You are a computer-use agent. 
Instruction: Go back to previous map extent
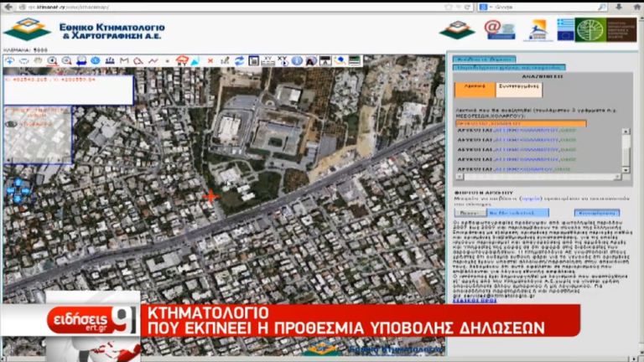[80, 61]
